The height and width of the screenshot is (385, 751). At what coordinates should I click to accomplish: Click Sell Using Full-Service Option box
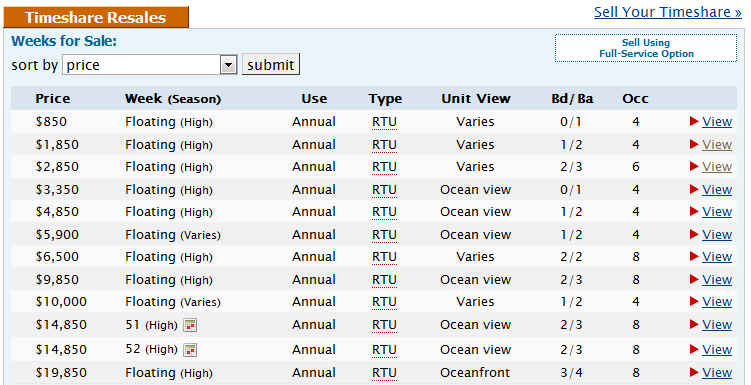646,48
